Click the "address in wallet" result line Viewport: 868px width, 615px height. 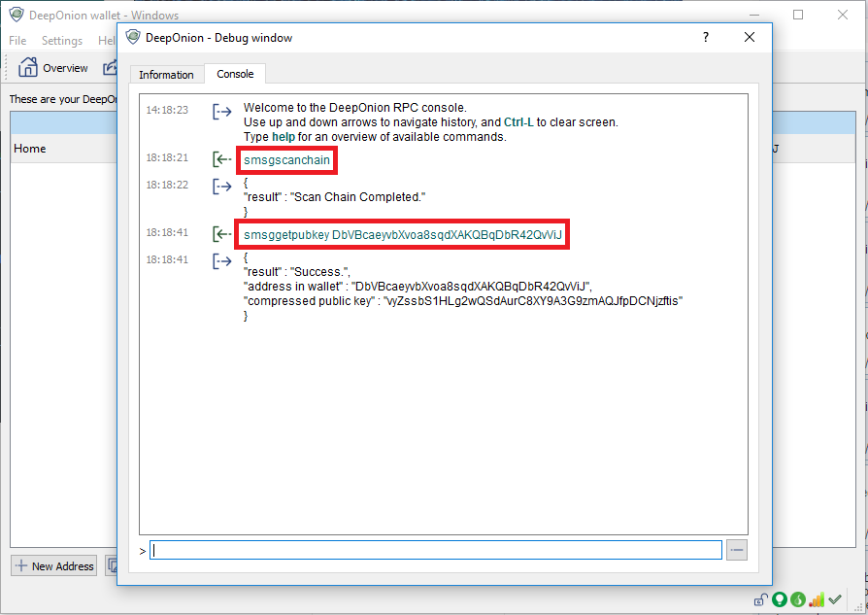point(417,287)
